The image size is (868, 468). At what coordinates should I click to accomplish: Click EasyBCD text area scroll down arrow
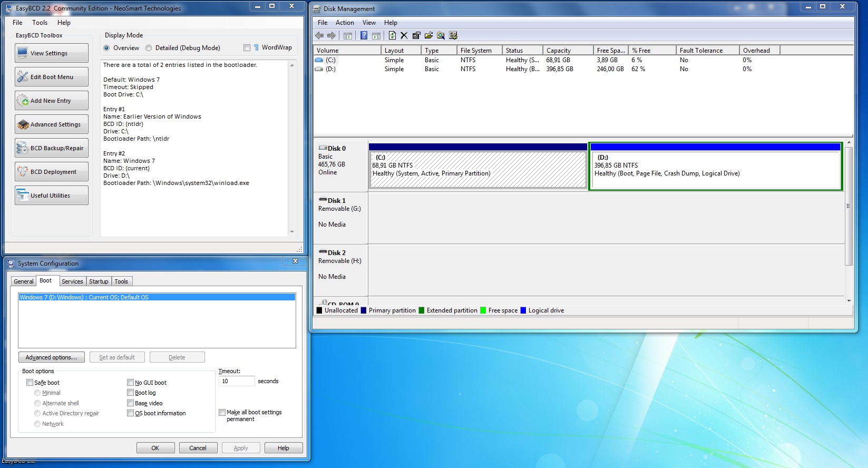click(292, 232)
